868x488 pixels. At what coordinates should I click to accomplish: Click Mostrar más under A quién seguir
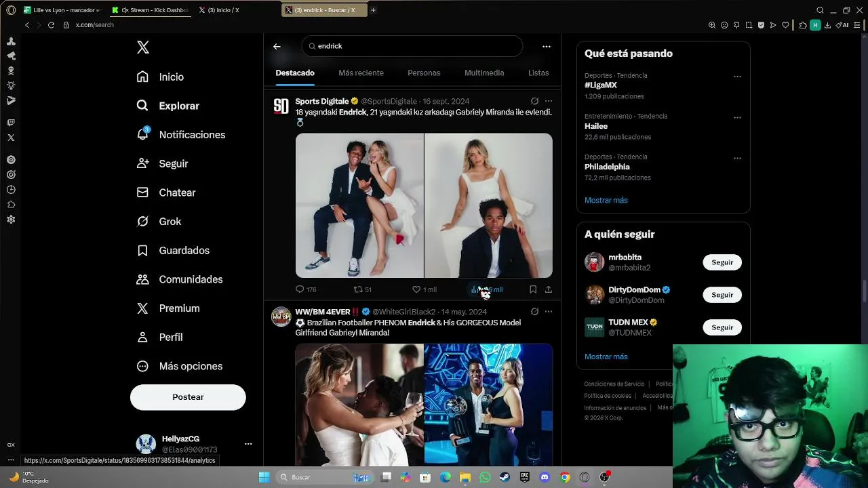(x=606, y=357)
